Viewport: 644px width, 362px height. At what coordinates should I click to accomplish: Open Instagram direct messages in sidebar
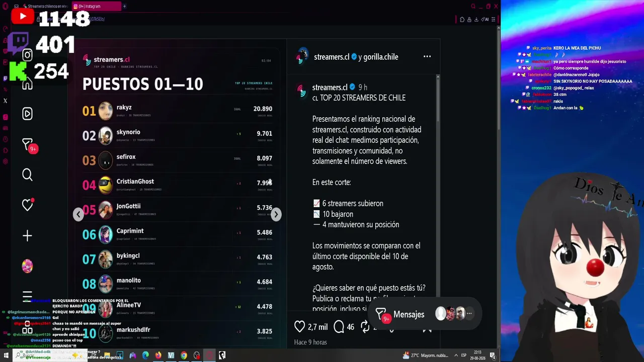pos(28,145)
